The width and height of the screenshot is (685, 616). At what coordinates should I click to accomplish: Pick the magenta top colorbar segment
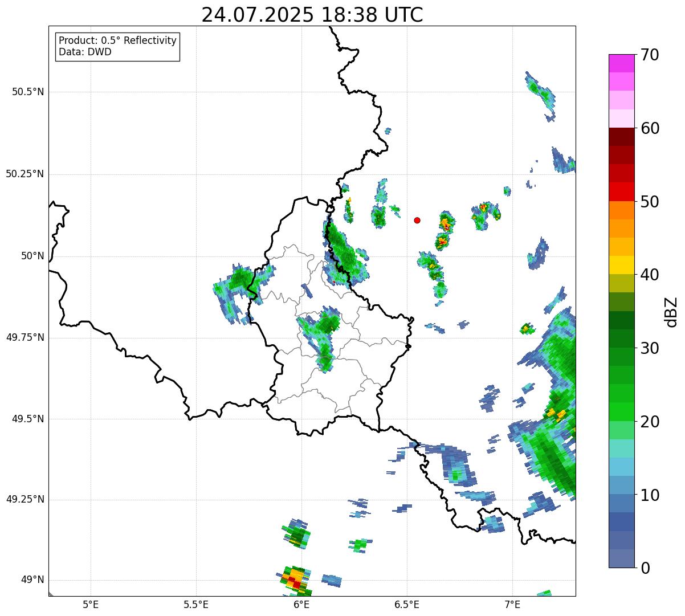tap(622, 63)
